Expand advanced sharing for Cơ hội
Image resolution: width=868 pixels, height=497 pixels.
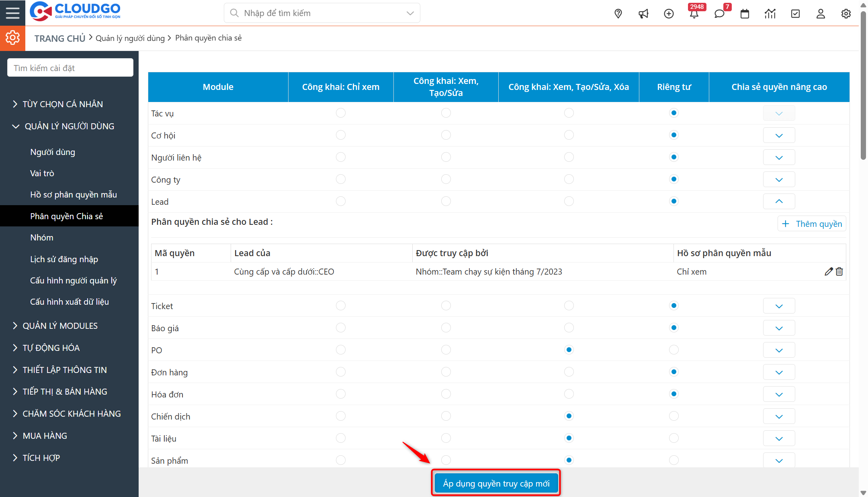pyautogui.click(x=779, y=135)
